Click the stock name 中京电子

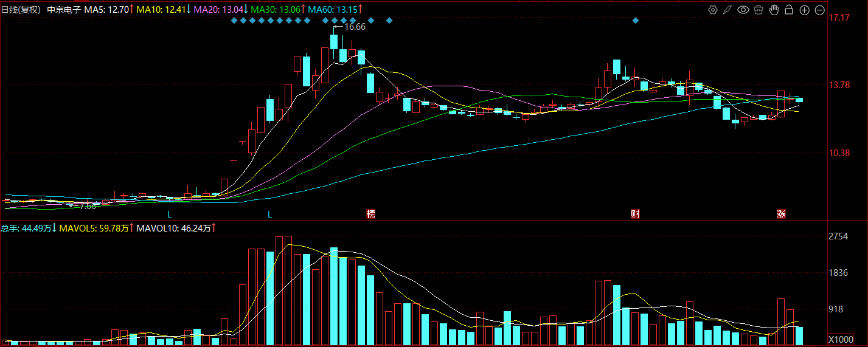click(64, 10)
